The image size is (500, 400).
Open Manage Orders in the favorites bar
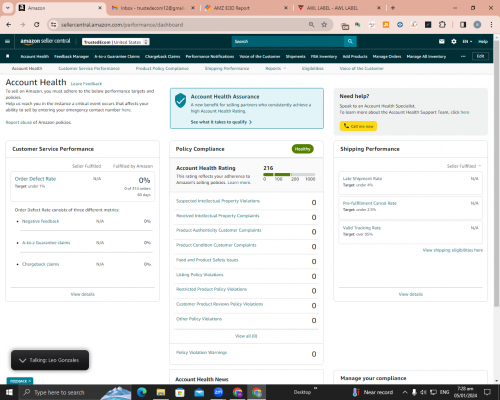point(387,56)
